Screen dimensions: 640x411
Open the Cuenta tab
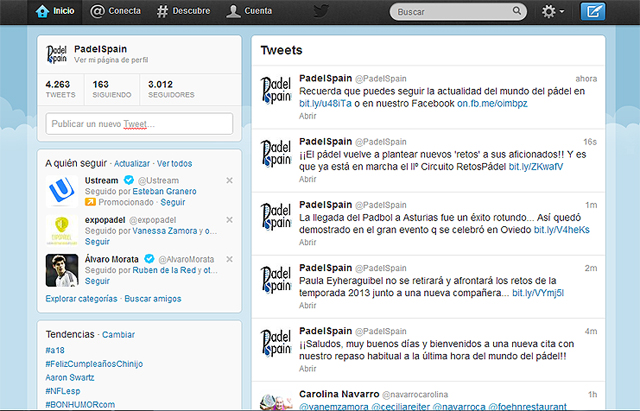[x=249, y=11]
